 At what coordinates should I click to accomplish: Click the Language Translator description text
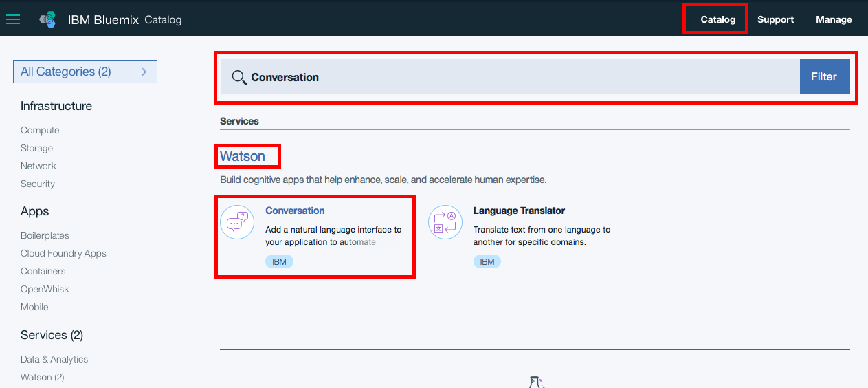[542, 236]
